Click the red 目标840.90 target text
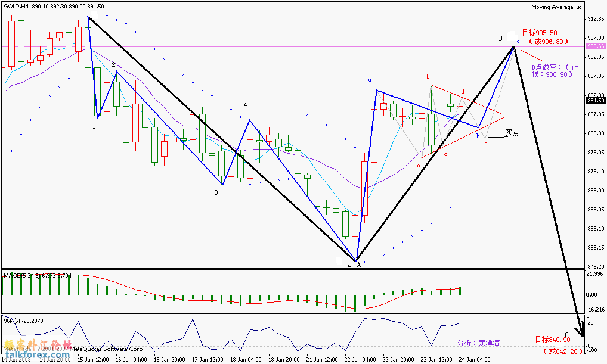Image resolution: width=607 pixels, height=364 pixels. (x=552, y=339)
